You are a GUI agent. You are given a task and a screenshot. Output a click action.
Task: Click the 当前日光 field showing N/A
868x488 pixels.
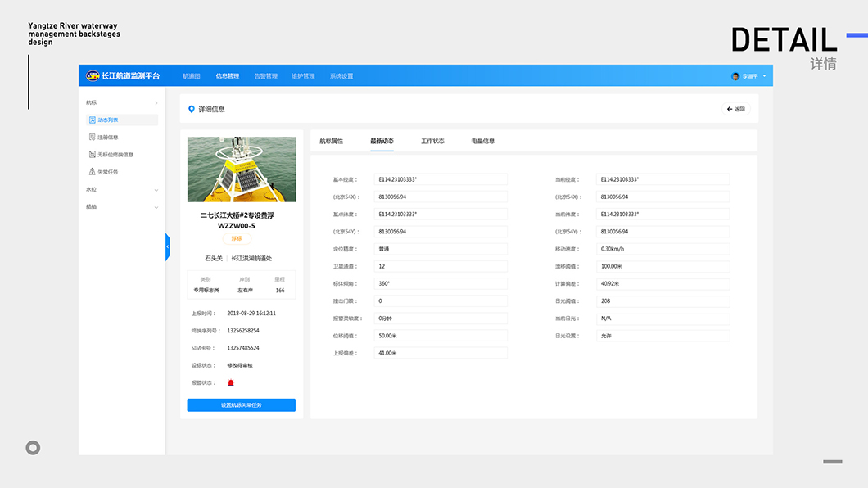point(662,319)
